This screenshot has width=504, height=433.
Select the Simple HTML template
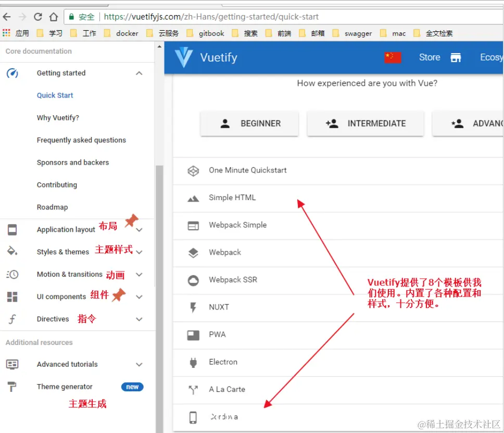pyautogui.click(x=338, y=198)
